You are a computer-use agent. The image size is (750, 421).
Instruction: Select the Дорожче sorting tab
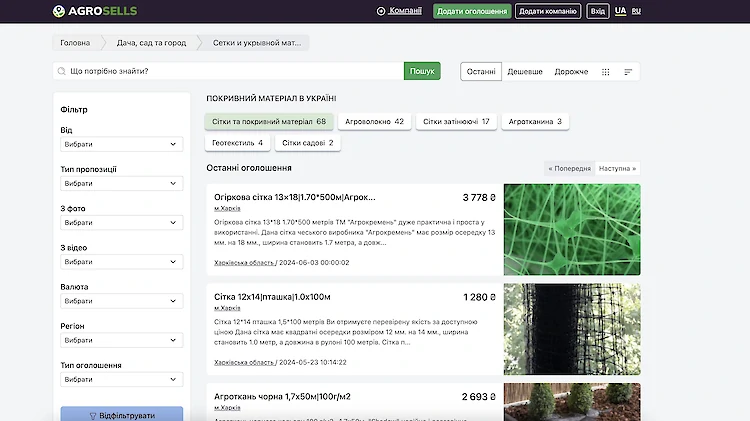tap(571, 72)
